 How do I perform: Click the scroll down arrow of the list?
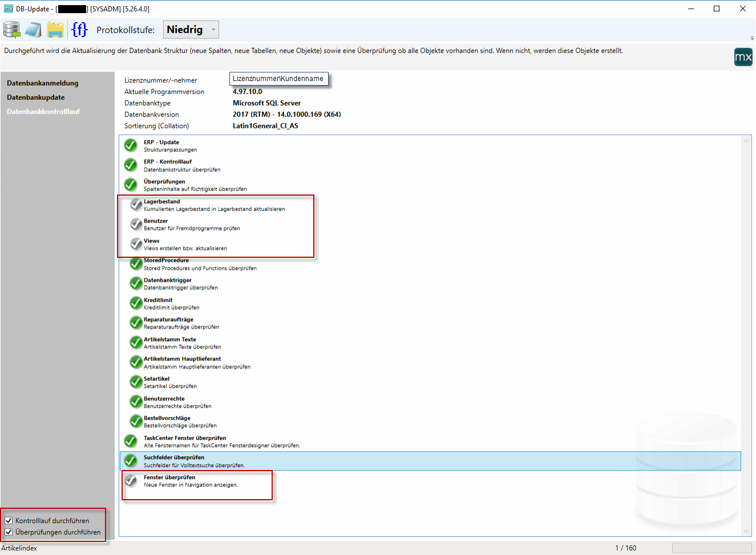[x=746, y=531]
